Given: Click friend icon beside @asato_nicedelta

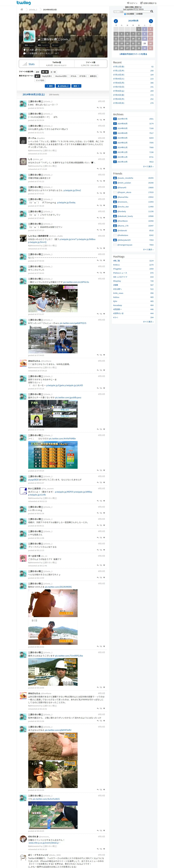Looking at the screenshot, I should [115, 178].
